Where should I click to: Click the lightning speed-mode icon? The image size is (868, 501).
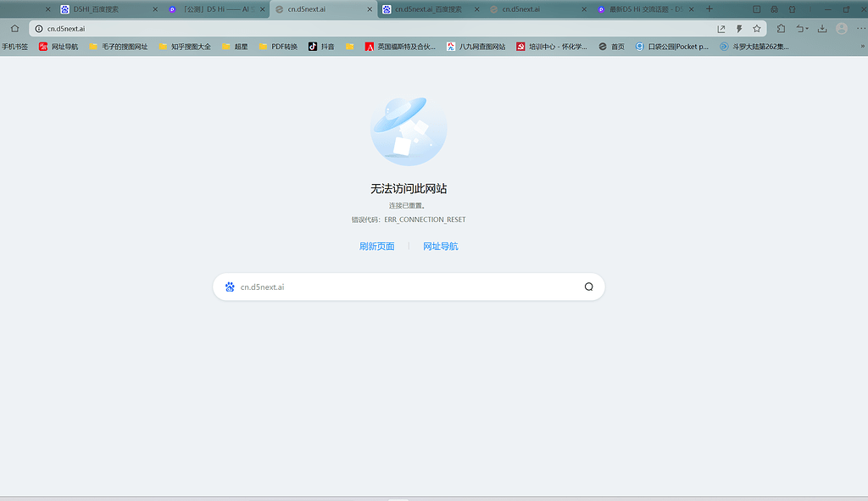click(x=739, y=28)
